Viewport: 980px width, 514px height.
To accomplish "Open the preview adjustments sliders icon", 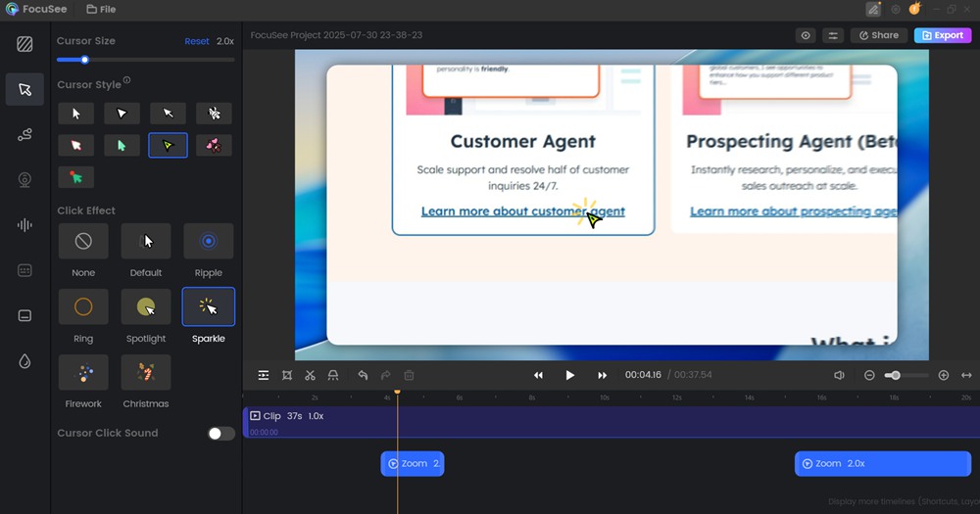I will [x=833, y=35].
